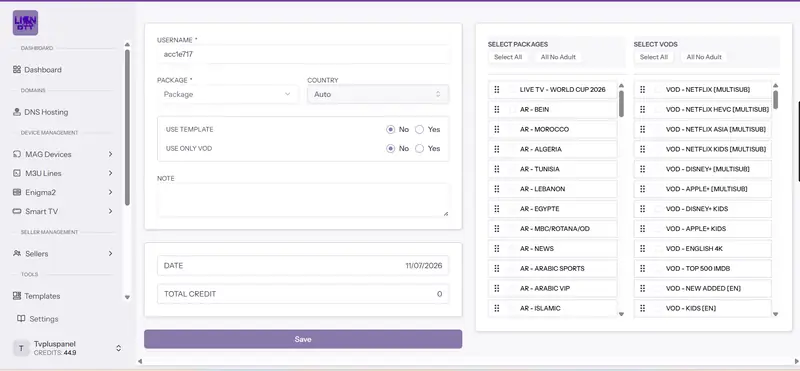This screenshot has width=800, height=371.
Task: Expand the Enigma2 submenu chevron
Action: pyautogui.click(x=110, y=192)
